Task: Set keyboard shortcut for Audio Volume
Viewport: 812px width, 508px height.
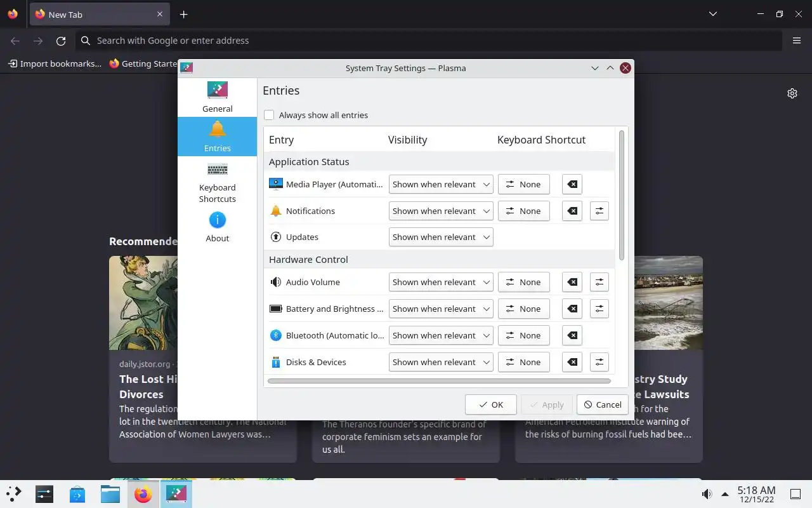Action: click(523, 282)
